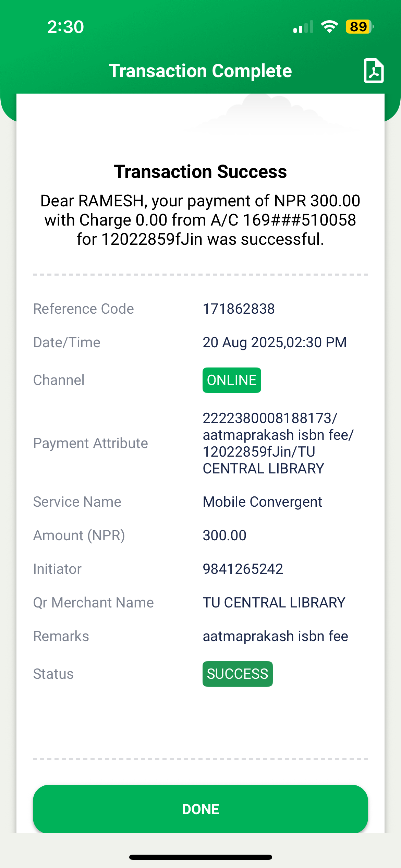Tap the Mobile Convergent service name
Screen dimensions: 401x868
coord(262,502)
